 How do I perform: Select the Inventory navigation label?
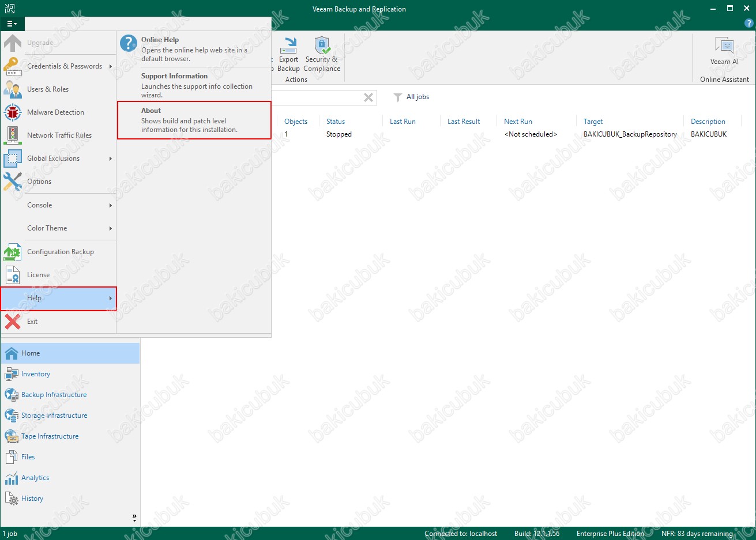click(x=36, y=374)
